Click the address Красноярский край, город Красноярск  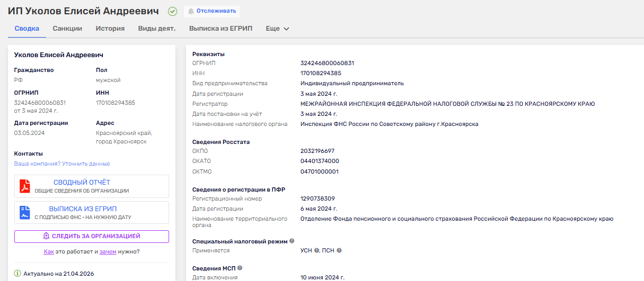(124, 138)
